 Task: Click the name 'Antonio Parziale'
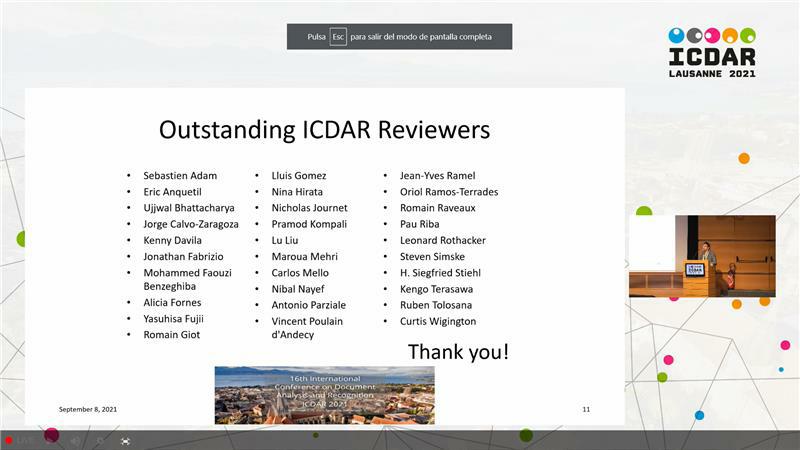click(x=309, y=305)
